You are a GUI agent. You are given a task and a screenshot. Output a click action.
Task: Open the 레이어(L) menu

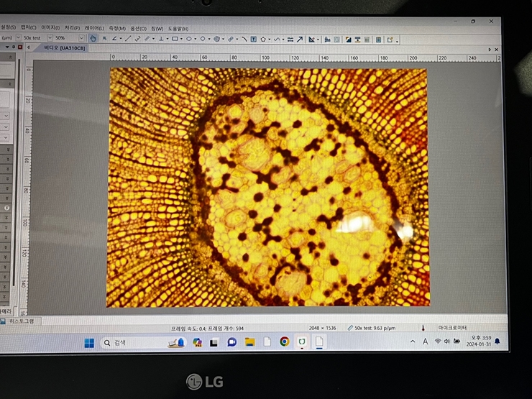click(94, 29)
